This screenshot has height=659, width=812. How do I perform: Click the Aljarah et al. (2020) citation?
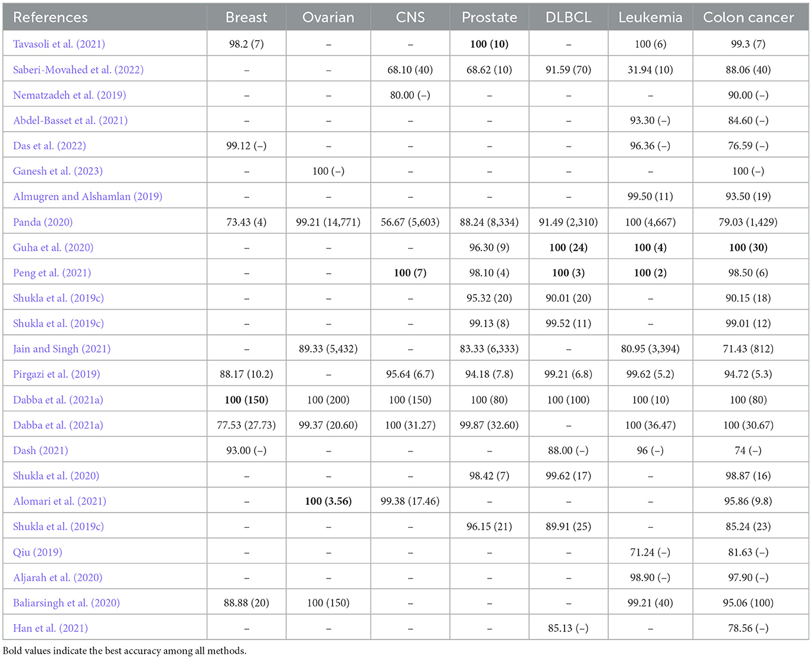tap(57, 578)
